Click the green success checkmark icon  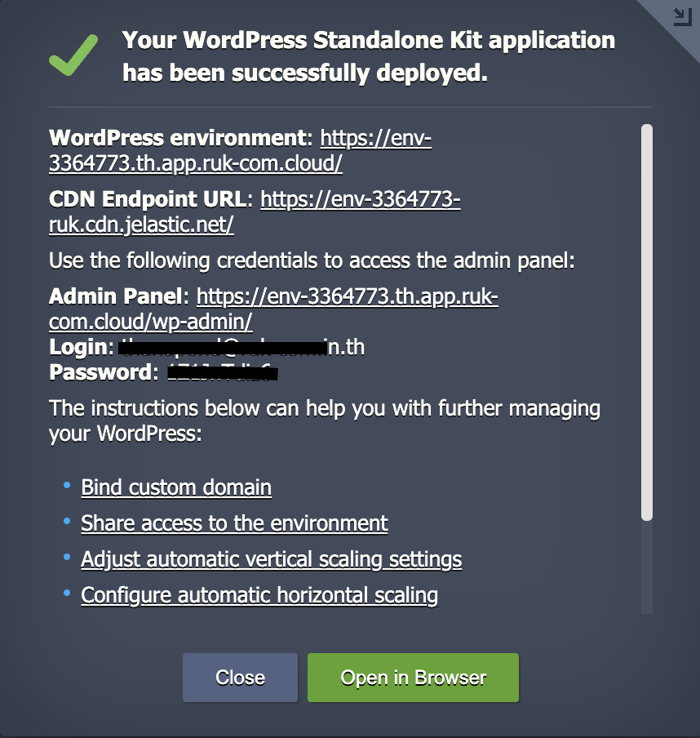(73, 55)
